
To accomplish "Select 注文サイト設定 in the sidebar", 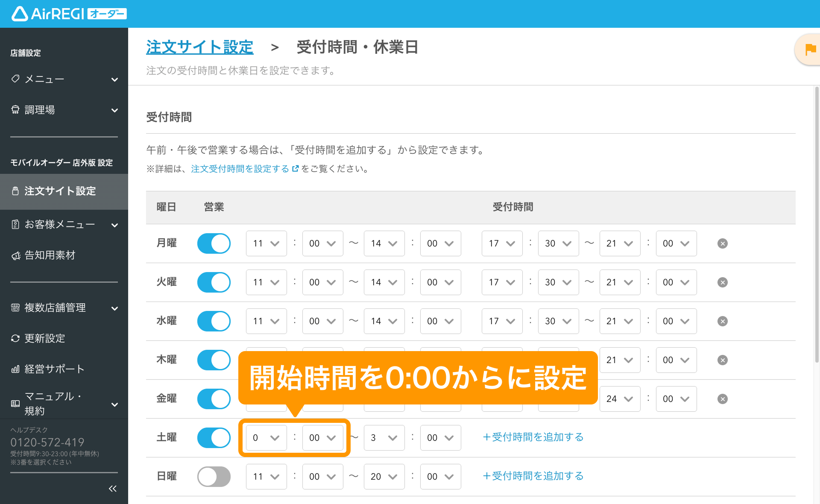I will coord(64,191).
